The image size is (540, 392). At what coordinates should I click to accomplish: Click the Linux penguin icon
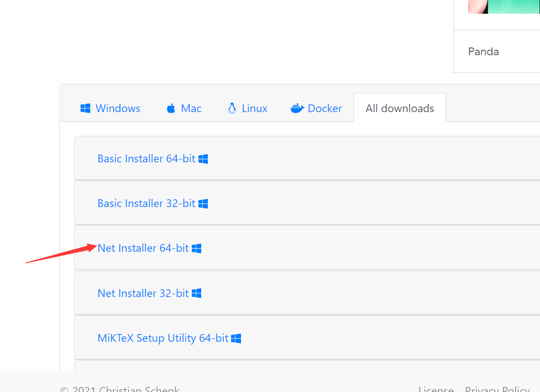coord(232,108)
